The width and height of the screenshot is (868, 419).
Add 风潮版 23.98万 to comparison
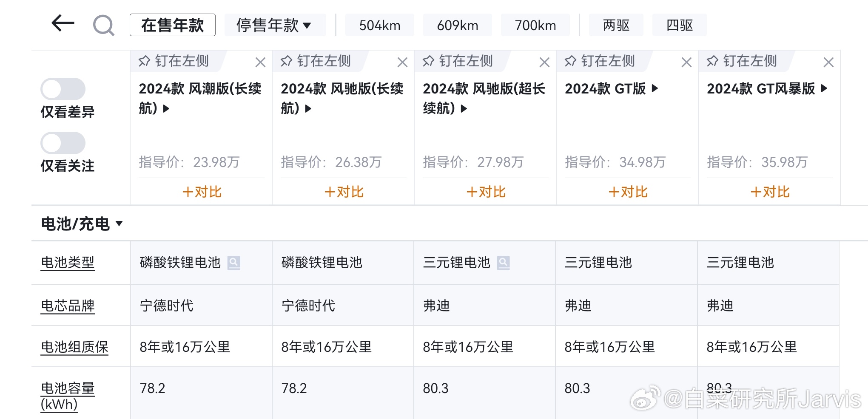(x=202, y=192)
